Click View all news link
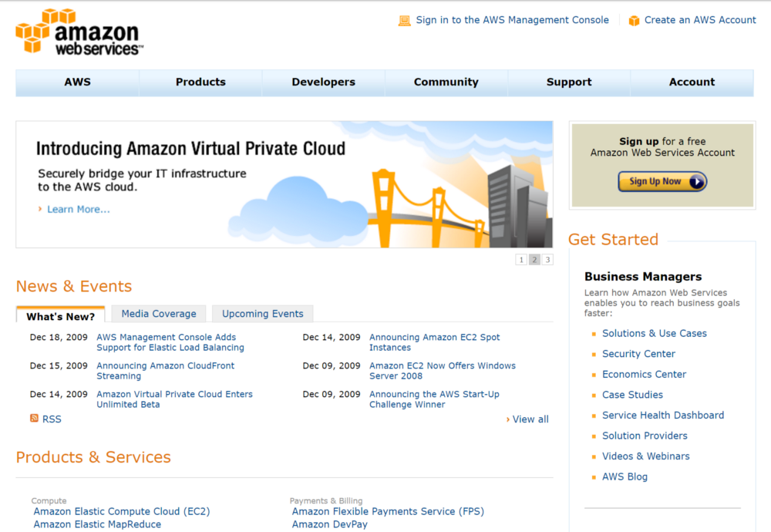Viewport: 771px width, 532px height. pyautogui.click(x=530, y=419)
